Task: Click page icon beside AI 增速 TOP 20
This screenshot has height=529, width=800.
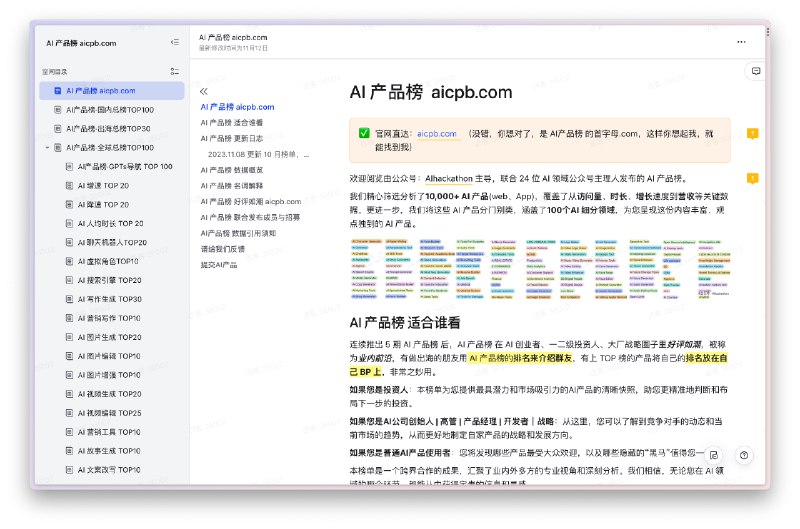Action: pyautogui.click(x=69, y=186)
